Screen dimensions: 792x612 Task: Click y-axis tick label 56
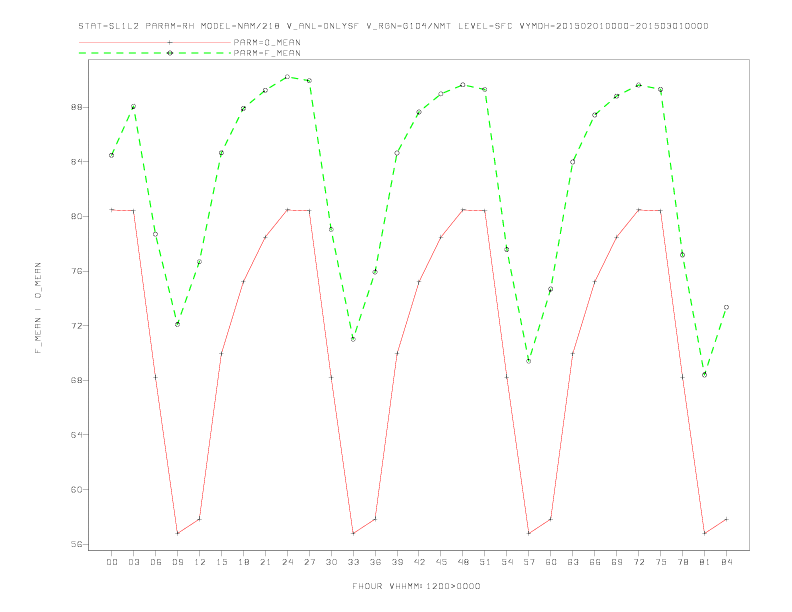click(76, 544)
